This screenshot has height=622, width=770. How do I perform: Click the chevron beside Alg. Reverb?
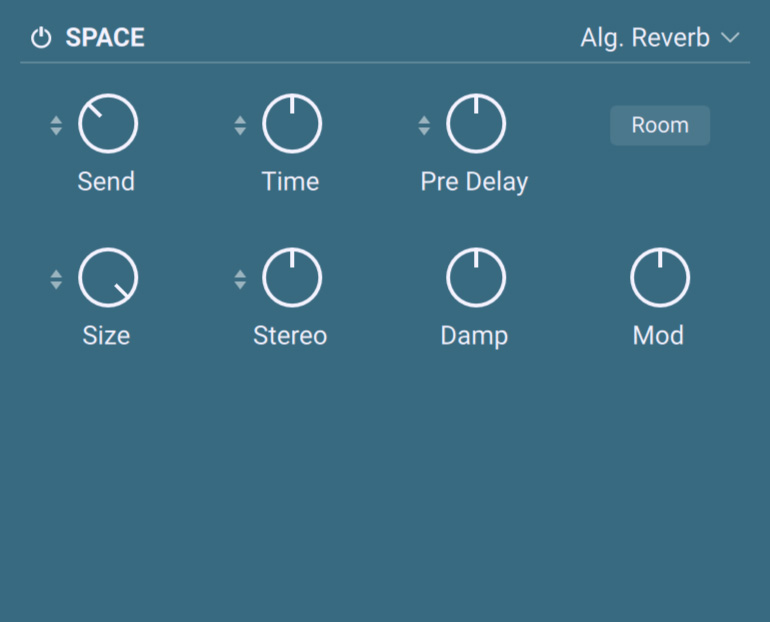pos(730,39)
